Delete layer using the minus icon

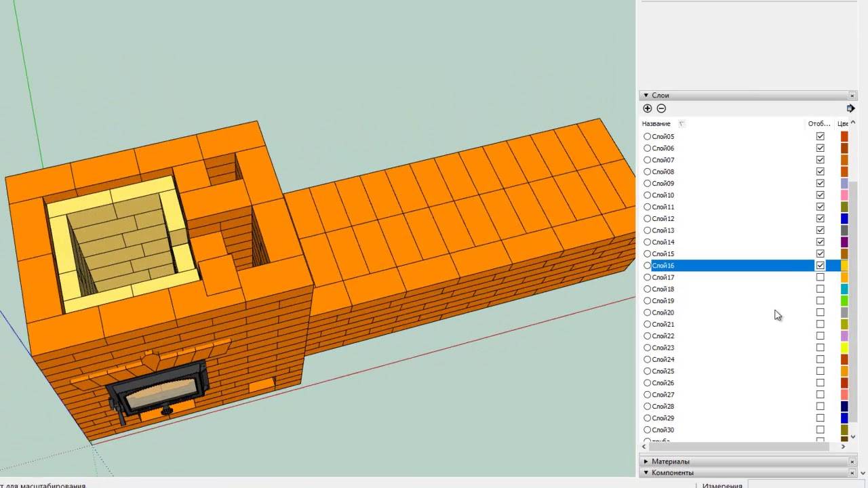tap(661, 108)
